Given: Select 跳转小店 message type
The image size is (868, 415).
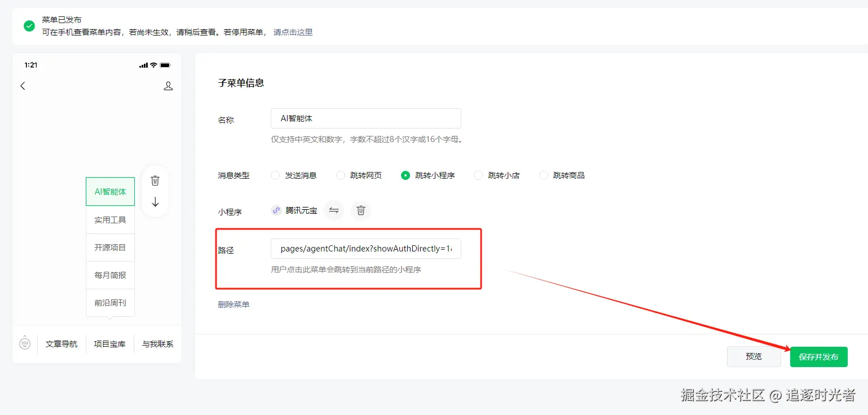Looking at the screenshot, I should tap(478, 175).
